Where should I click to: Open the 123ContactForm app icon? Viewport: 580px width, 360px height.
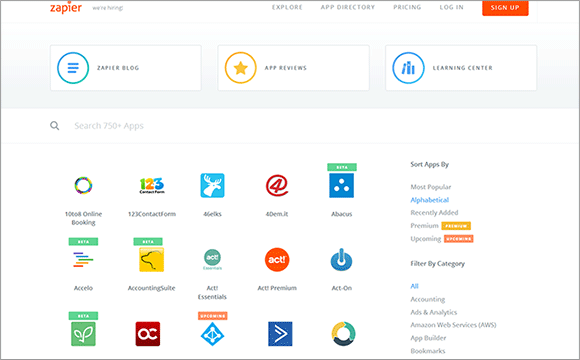pos(152,185)
